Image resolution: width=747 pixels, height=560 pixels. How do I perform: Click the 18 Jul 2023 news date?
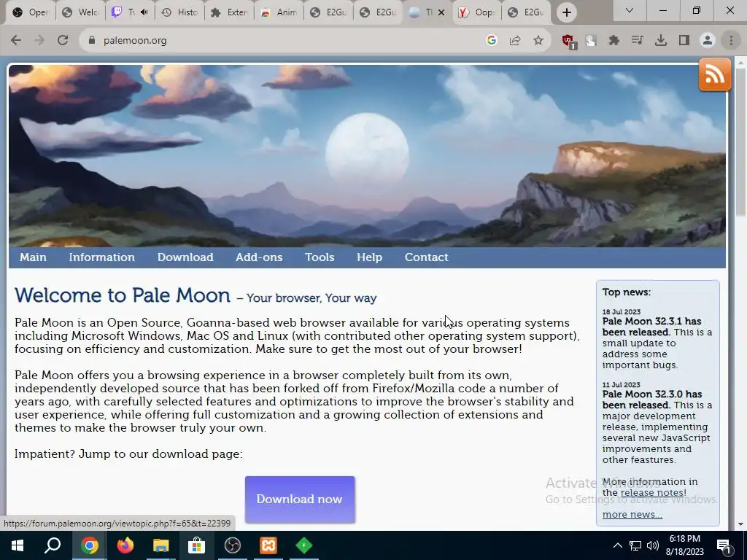point(622,312)
